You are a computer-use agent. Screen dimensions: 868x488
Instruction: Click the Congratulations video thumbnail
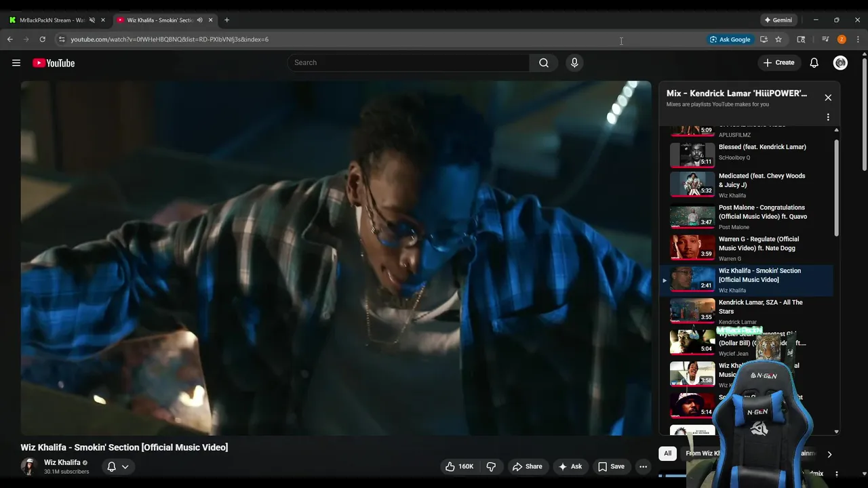pos(692,216)
